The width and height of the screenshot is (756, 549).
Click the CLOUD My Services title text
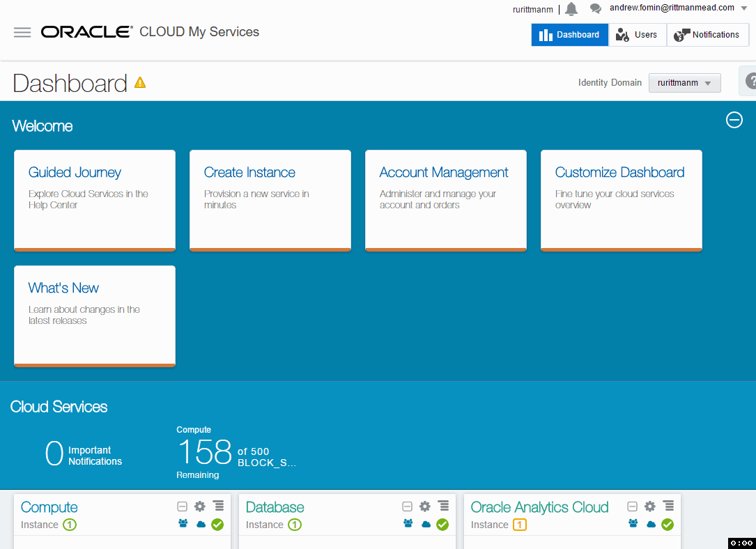click(x=199, y=32)
